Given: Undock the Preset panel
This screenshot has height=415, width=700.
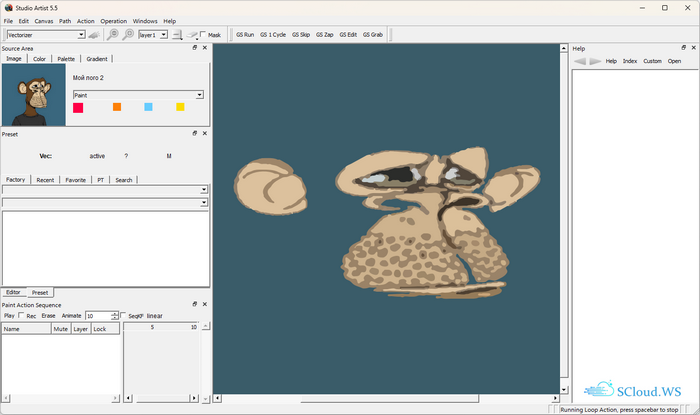Looking at the screenshot, I should click(195, 133).
